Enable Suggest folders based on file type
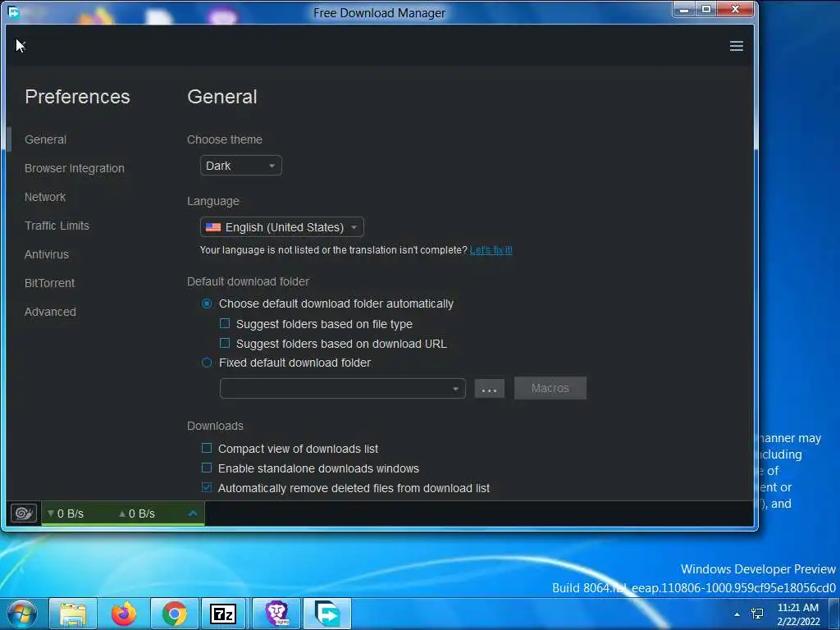The height and width of the screenshot is (630, 840). pyautogui.click(x=225, y=323)
